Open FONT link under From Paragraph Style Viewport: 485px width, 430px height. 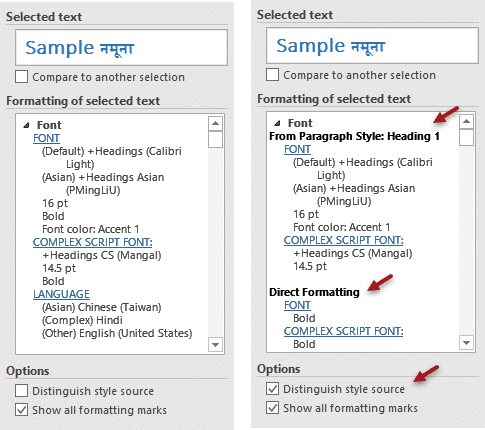point(297,149)
